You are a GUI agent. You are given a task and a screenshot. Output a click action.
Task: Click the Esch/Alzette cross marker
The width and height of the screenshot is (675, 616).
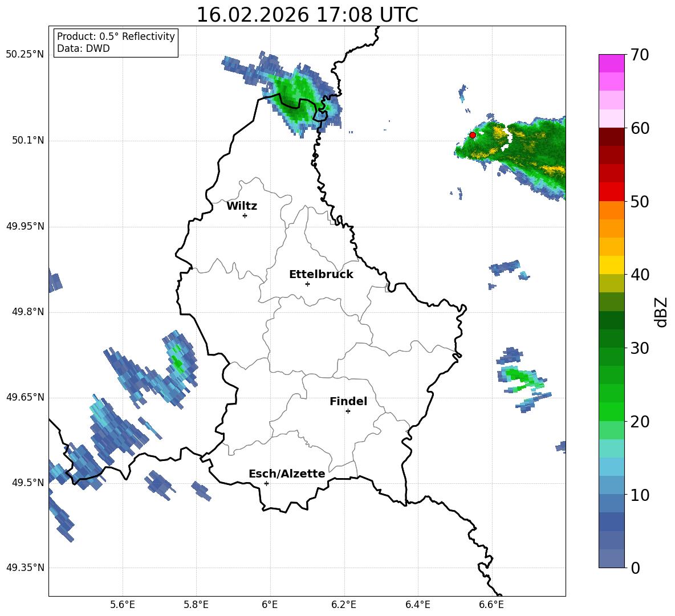[x=266, y=483]
